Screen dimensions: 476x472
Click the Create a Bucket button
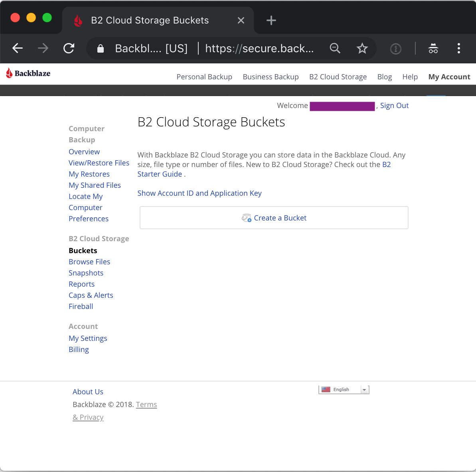coord(274,218)
